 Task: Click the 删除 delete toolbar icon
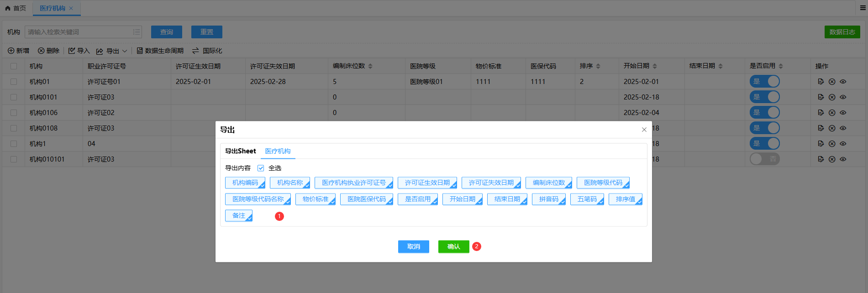41,51
